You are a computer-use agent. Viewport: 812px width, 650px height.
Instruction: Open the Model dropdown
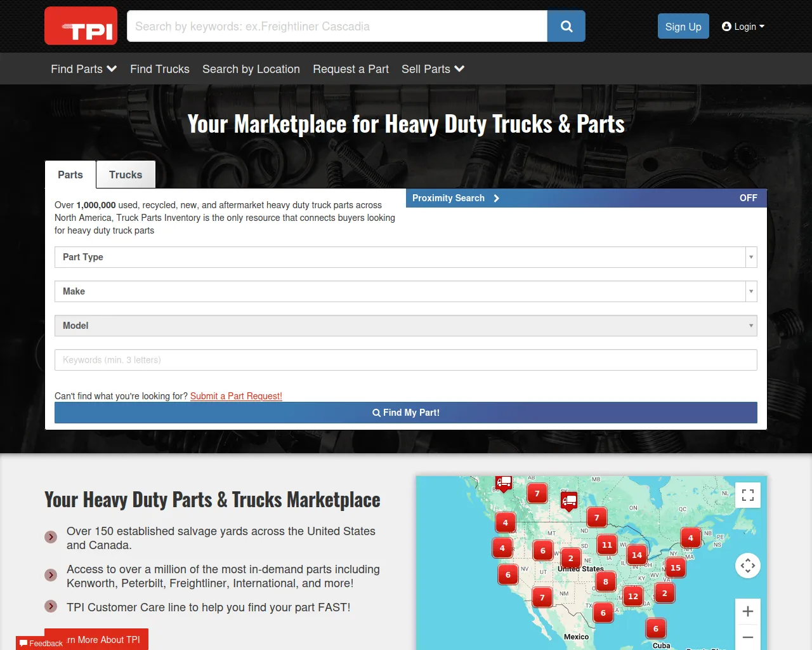point(406,326)
